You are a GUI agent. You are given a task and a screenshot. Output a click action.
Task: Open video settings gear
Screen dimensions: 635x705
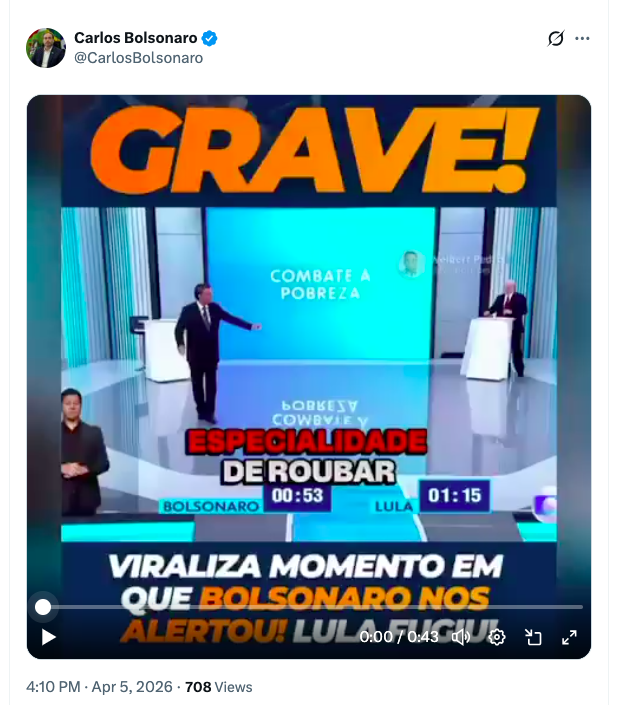[x=497, y=637]
